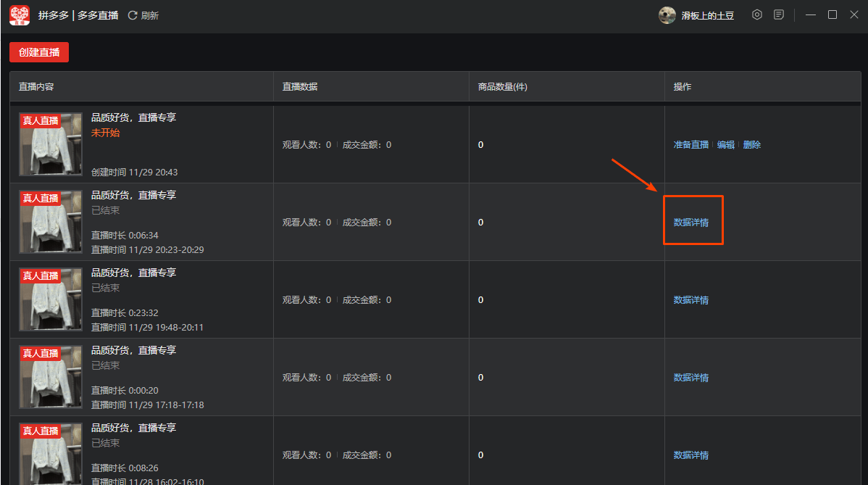This screenshot has width=868, height=485.
Task: Open 数据详情 for the 0:23:32 broadcast
Action: point(691,300)
